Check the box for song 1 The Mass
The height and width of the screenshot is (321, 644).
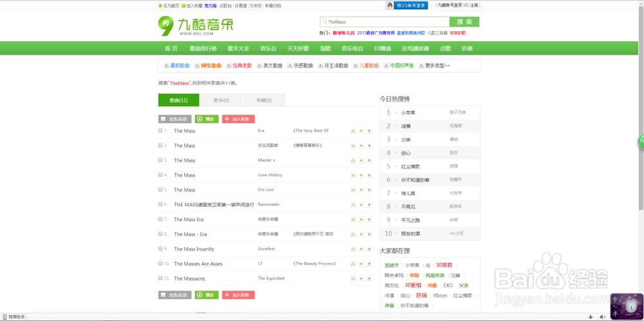pos(160,130)
